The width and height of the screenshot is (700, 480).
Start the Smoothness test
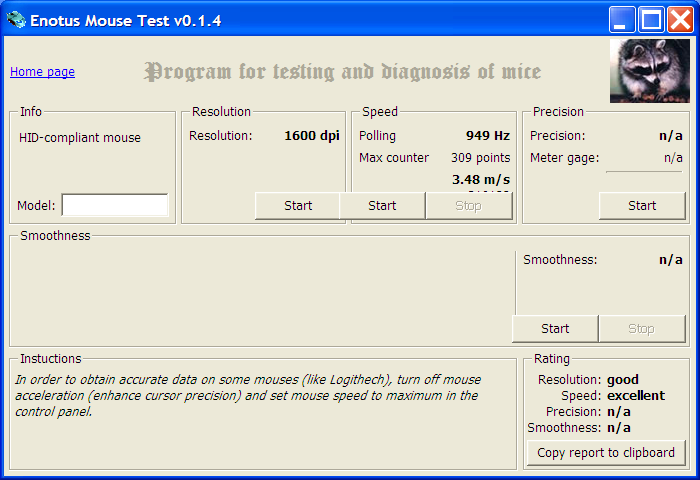click(x=555, y=329)
